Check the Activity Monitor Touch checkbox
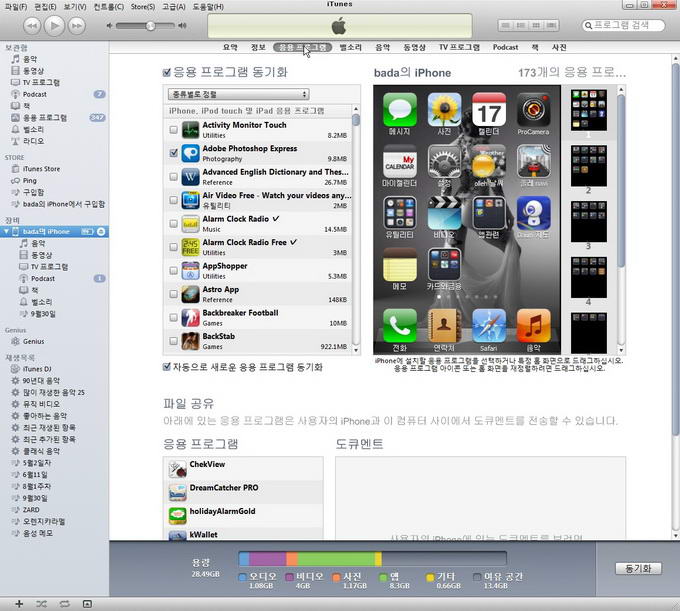The image size is (680, 611). tap(173, 130)
